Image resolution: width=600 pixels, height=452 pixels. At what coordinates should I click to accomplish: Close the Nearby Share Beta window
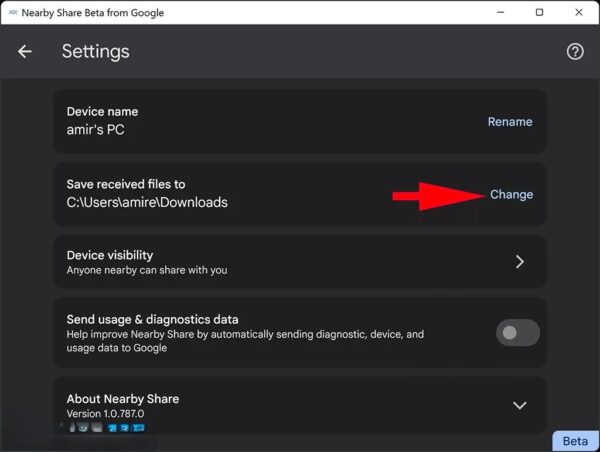[579, 13]
